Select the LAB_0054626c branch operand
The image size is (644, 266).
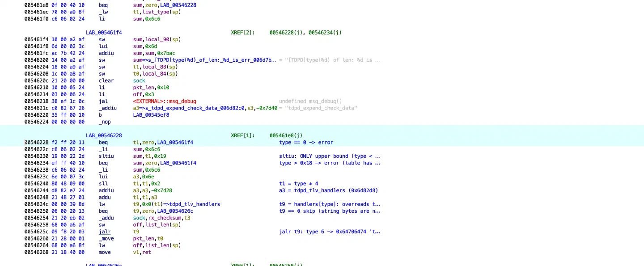[x=175, y=211]
